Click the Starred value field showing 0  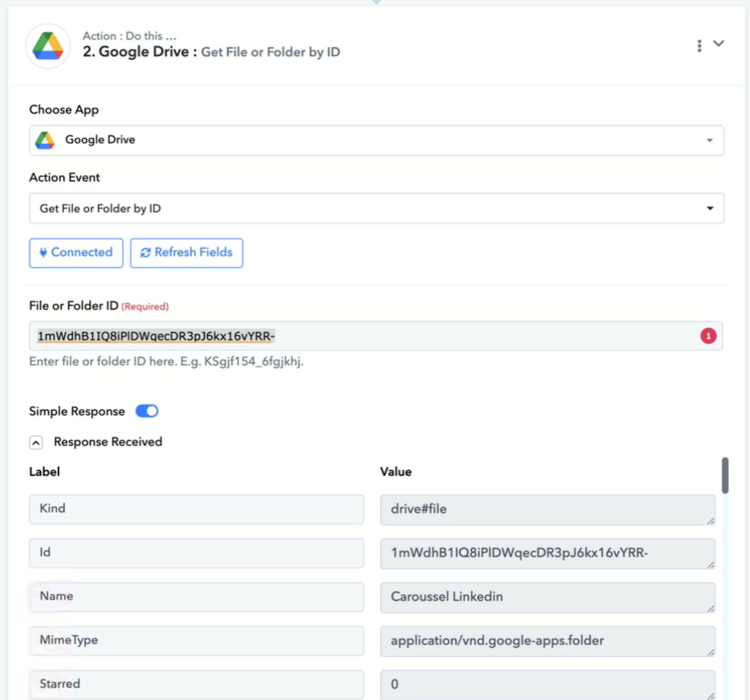click(x=547, y=685)
